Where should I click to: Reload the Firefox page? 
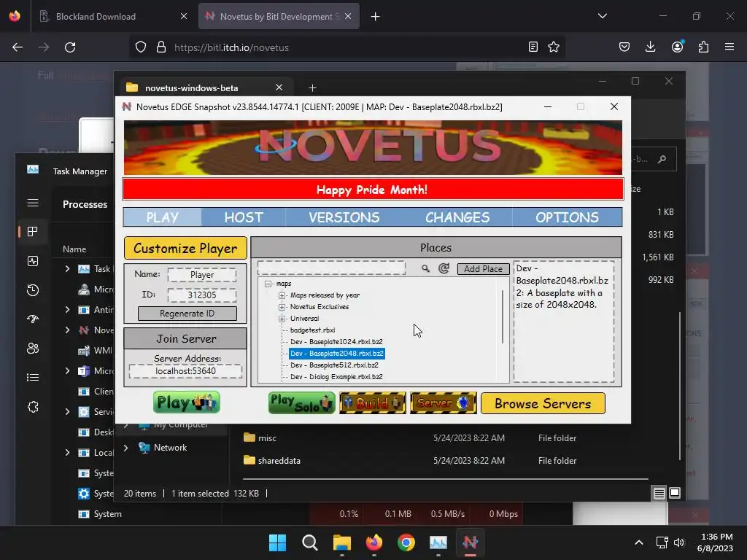pyautogui.click(x=70, y=47)
